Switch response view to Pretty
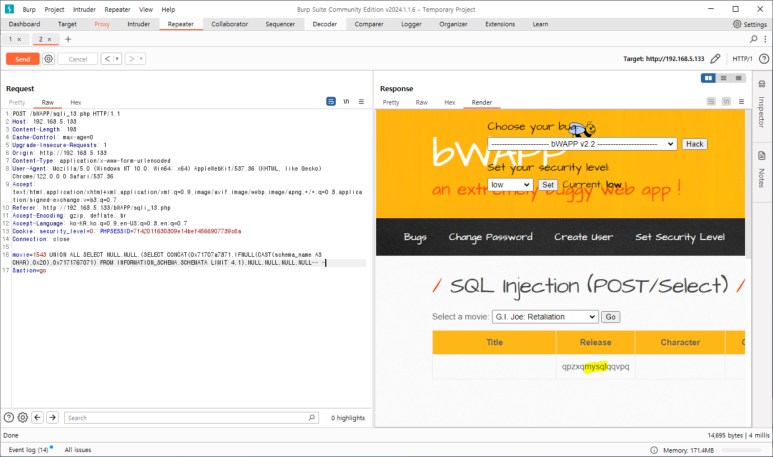The image size is (773, 457). (390, 102)
